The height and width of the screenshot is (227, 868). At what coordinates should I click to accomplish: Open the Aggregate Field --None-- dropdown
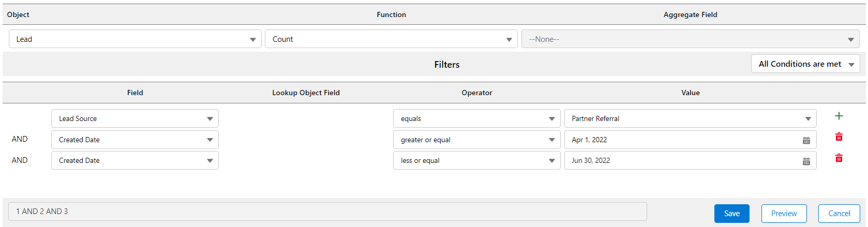pyautogui.click(x=690, y=39)
